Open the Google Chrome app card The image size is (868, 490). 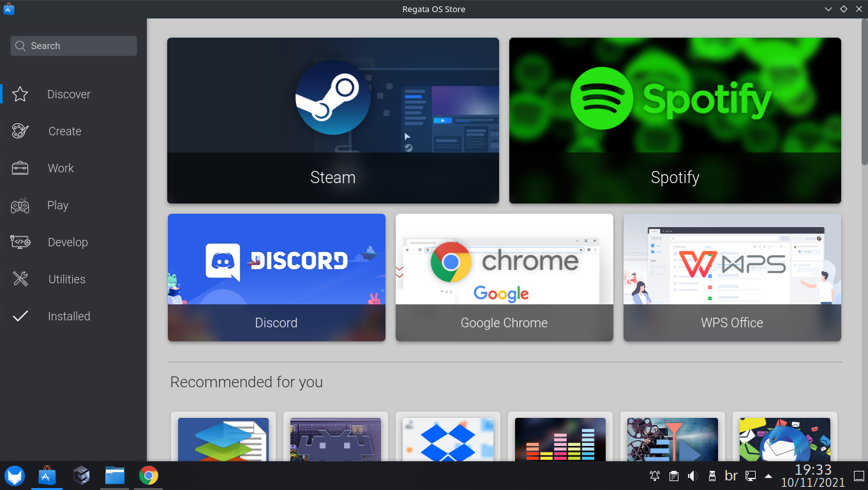(504, 278)
